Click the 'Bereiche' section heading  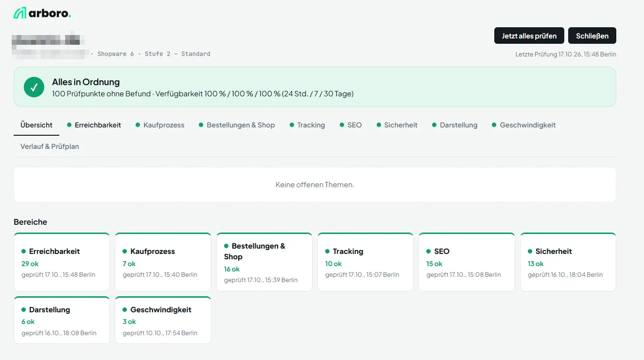coord(31,222)
